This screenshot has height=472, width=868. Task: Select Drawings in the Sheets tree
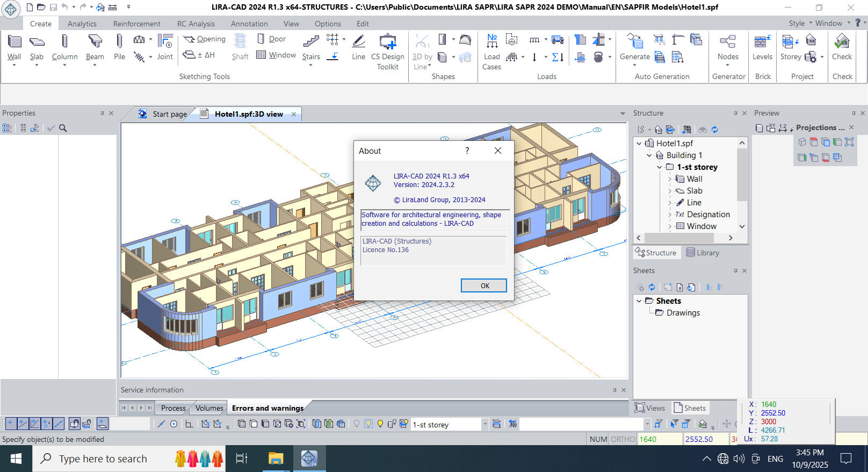pyautogui.click(x=683, y=313)
